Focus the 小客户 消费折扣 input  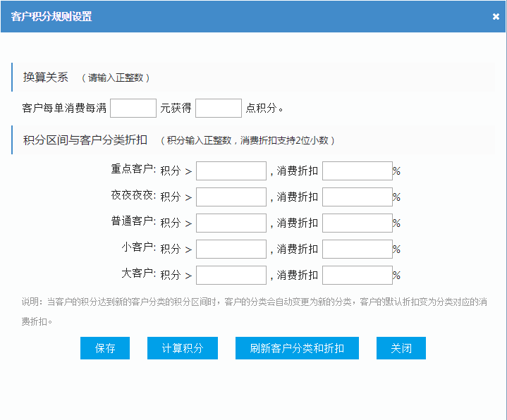(x=357, y=249)
